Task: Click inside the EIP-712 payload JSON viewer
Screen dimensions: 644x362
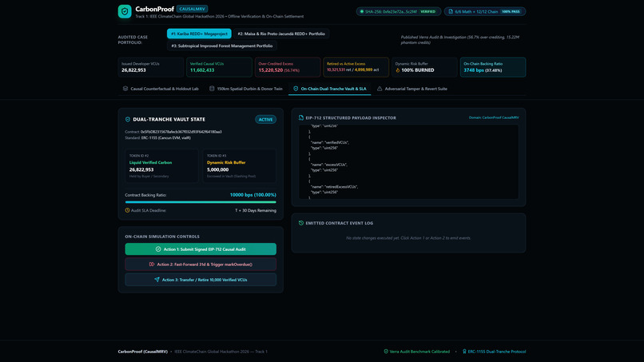Action: click(408, 162)
